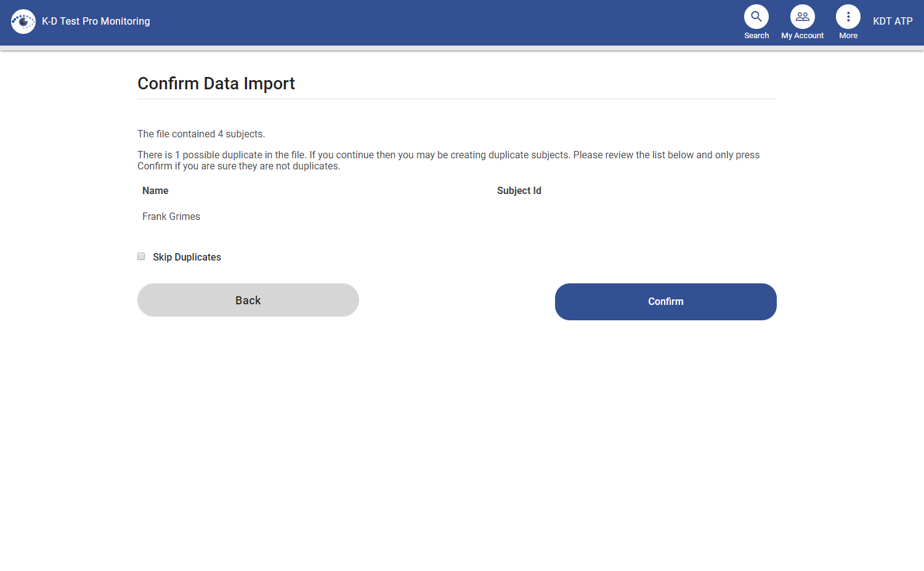Go back using the Back button

click(248, 300)
